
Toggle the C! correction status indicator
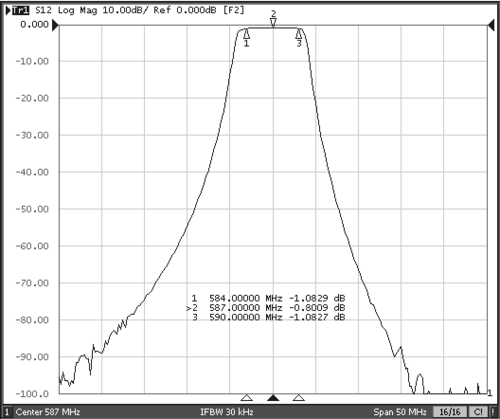(x=478, y=412)
